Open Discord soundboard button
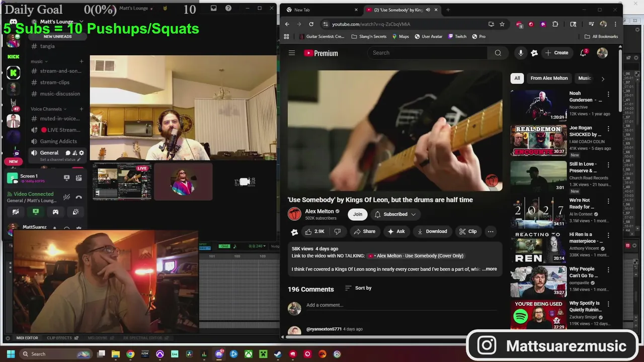The width and height of the screenshot is (644, 362). click(x=75, y=212)
